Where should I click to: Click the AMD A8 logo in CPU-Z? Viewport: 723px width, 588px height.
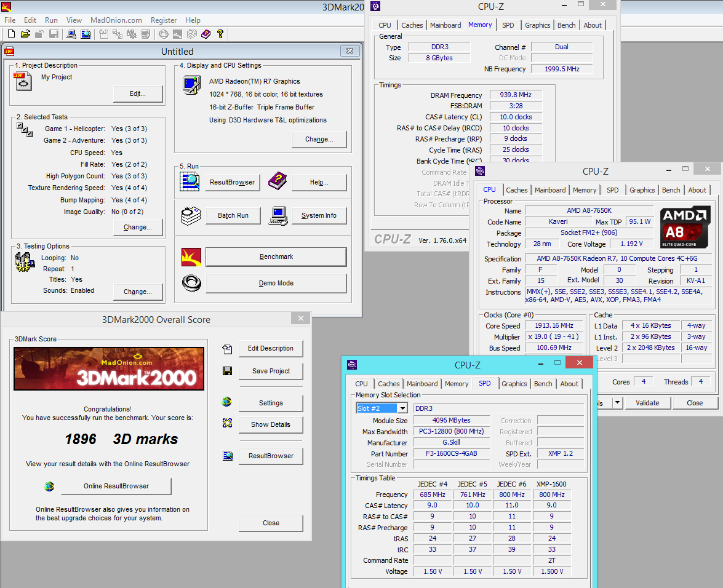click(685, 228)
